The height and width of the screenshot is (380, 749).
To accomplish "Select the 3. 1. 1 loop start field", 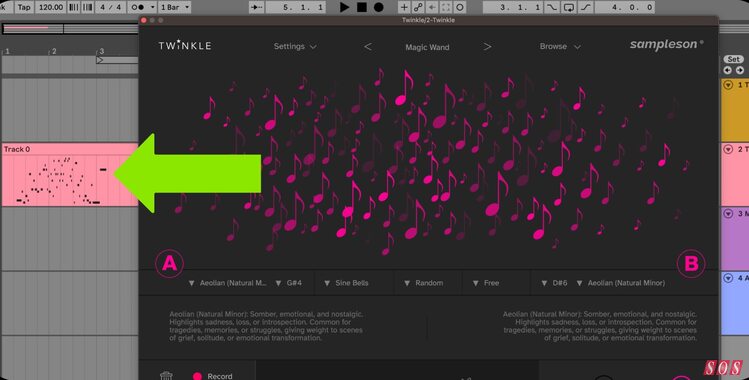I will 513,7.
